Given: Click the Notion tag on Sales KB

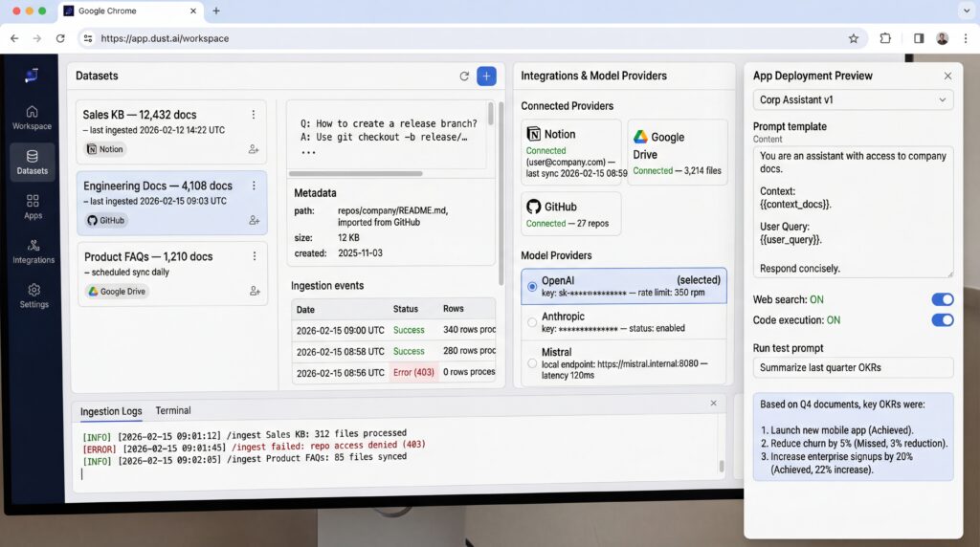Looking at the screenshot, I should [x=105, y=149].
